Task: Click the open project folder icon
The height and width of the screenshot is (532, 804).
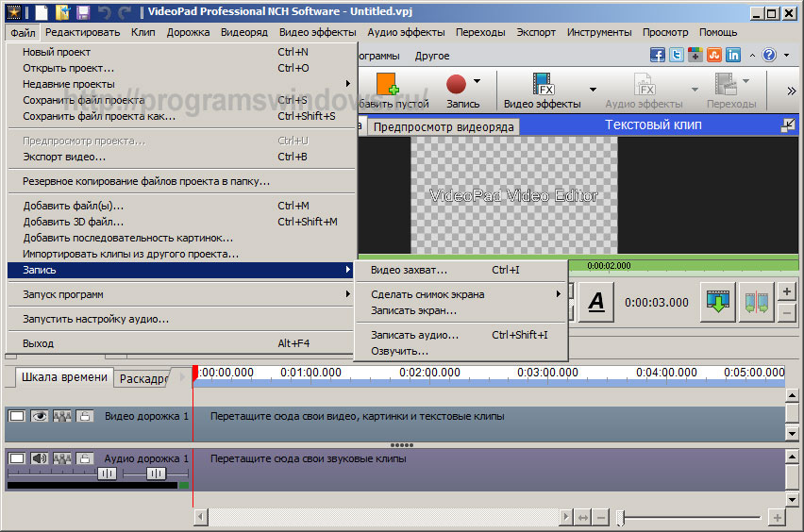Action: (x=62, y=11)
